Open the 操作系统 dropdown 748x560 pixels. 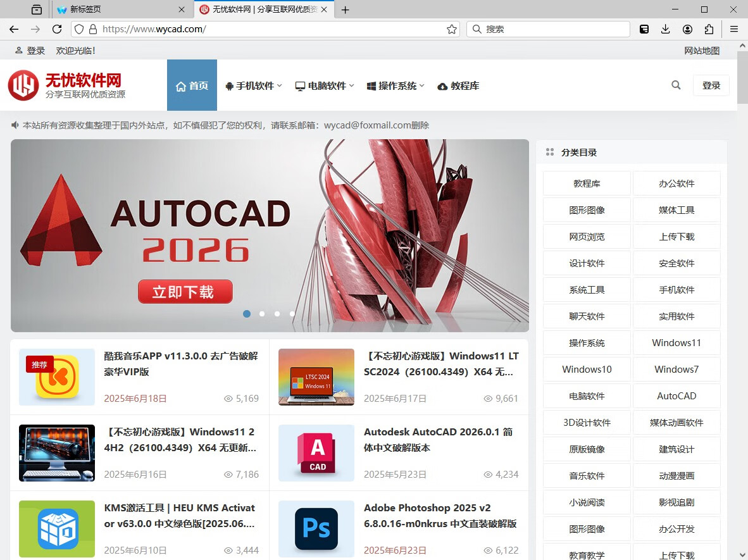(x=395, y=85)
